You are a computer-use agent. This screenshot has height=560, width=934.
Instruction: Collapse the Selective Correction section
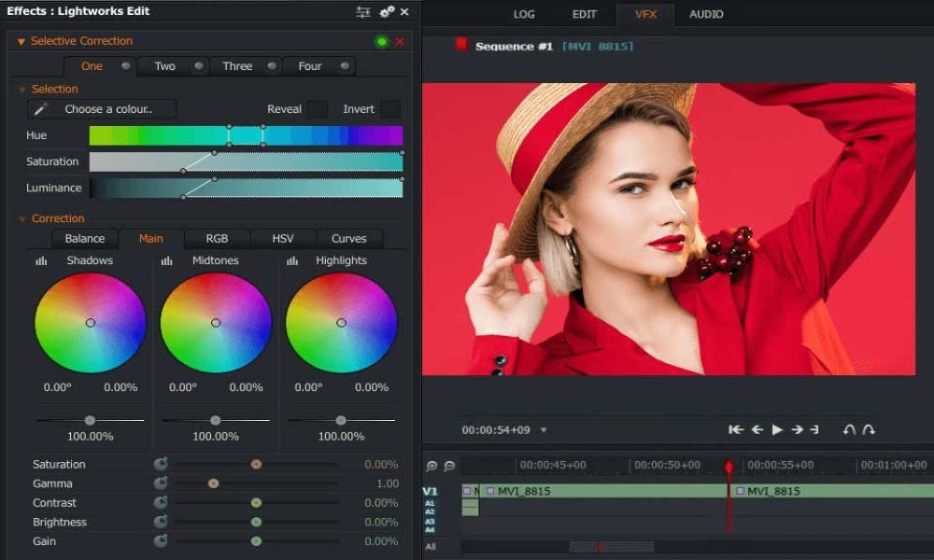pos(21,42)
